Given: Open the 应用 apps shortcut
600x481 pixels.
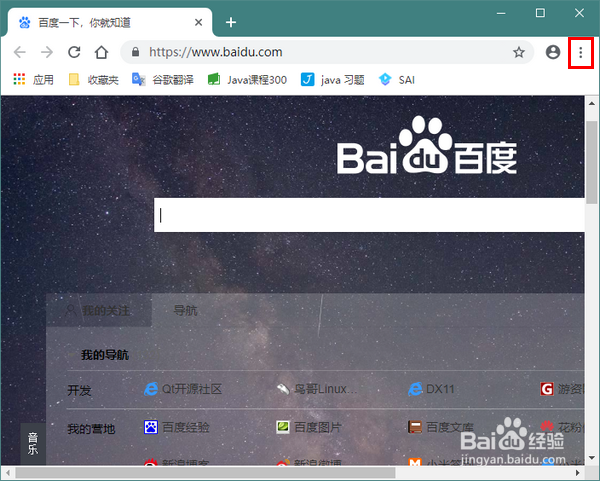Looking at the screenshot, I should [x=33, y=80].
